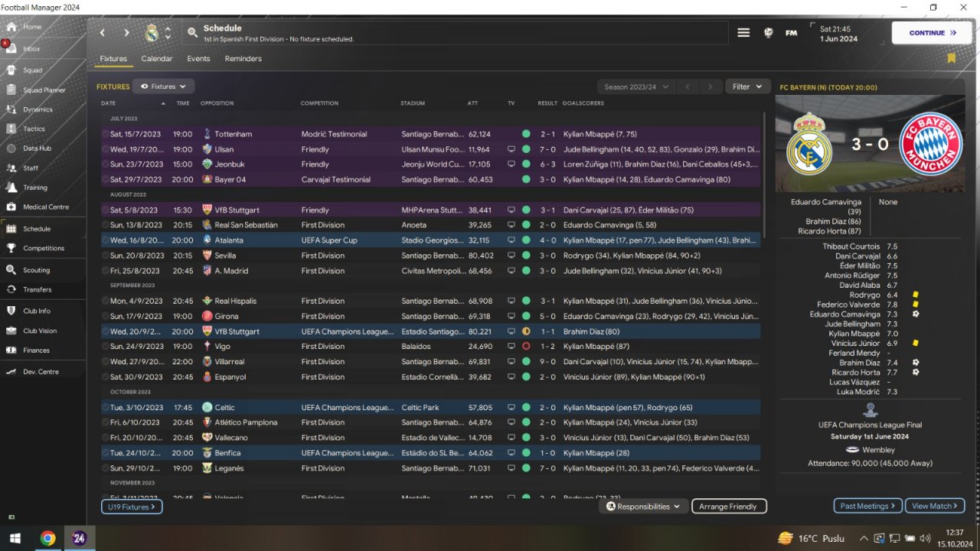Open the Dynamics icon in sidebar
The width and height of the screenshot is (980, 551).
(x=11, y=109)
